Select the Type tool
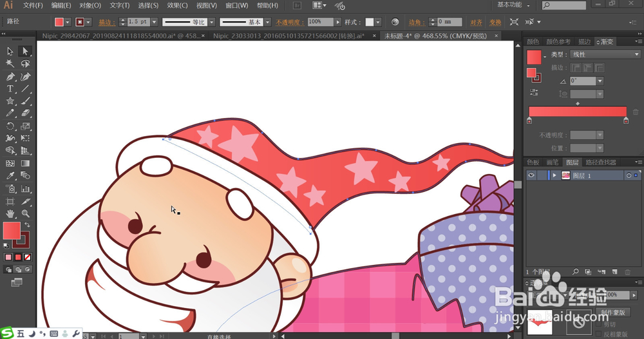This screenshot has height=339, width=644. pos(10,89)
